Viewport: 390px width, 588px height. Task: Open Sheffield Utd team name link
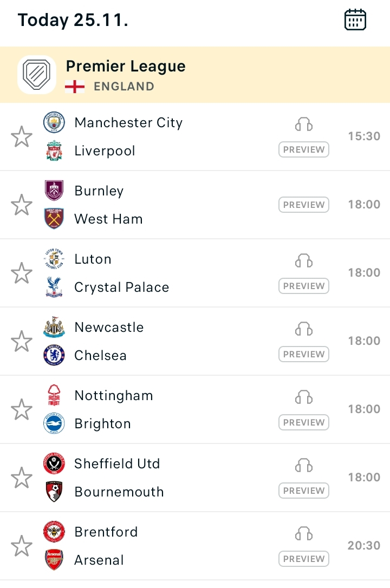[x=117, y=463]
